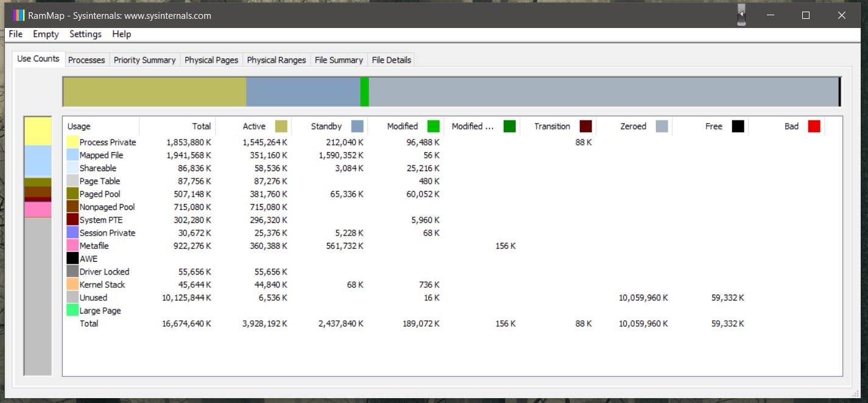This screenshot has height=403, width=868.
Task: Select the Use Counts tab
Action: (38, 58)
